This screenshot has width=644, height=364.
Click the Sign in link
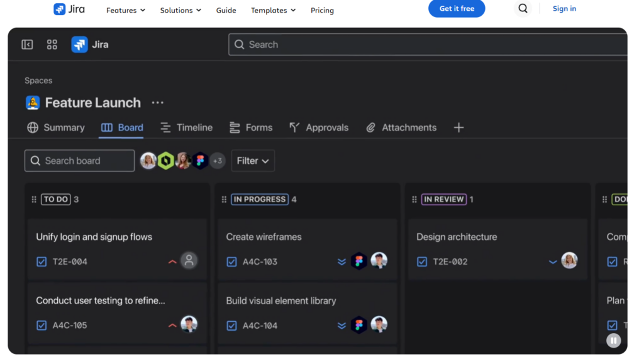point(564,8)
